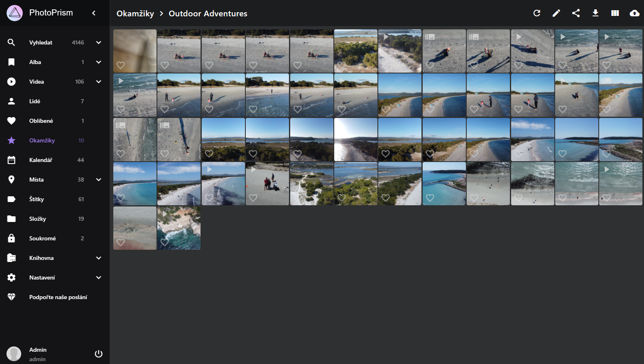
Task: Click Podpořte naše poslání link
Action: tap(58, 297)
